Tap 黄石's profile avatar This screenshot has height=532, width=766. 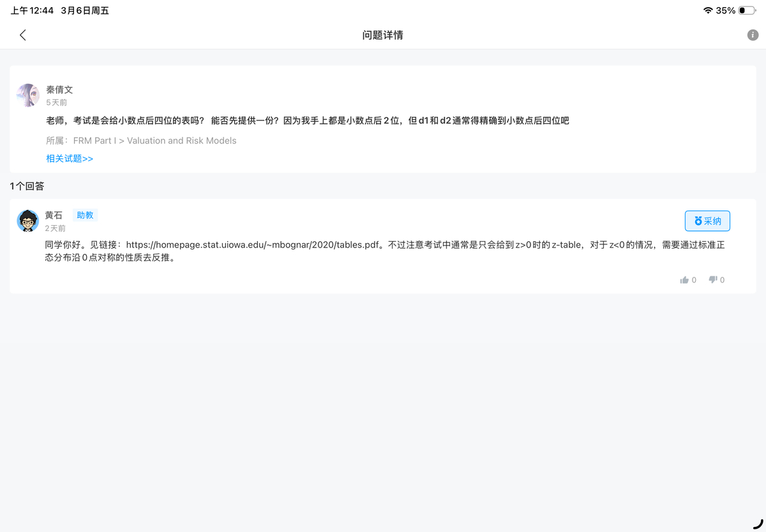pos(28,221)
